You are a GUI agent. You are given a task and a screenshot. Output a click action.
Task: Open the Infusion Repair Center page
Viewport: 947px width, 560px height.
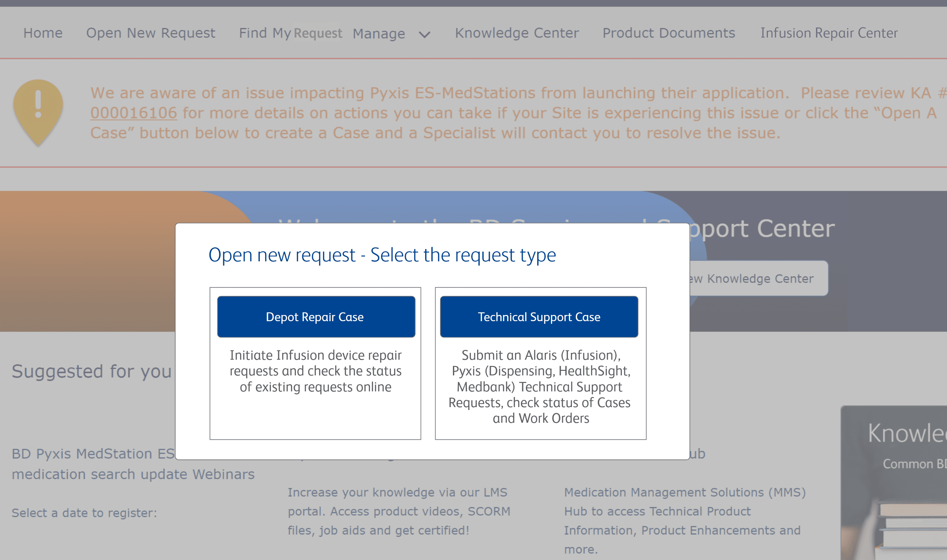(829, 33)
